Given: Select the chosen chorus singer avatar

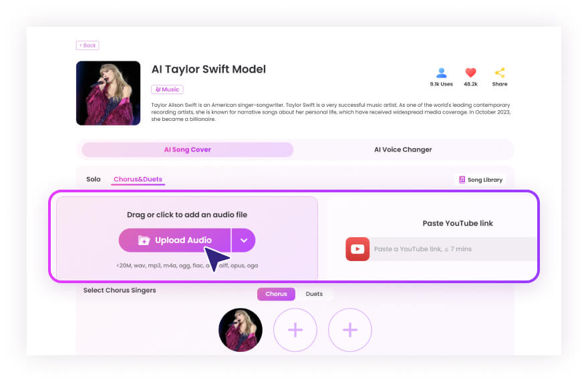Looking at the screenshot, I should click(241, 330).
